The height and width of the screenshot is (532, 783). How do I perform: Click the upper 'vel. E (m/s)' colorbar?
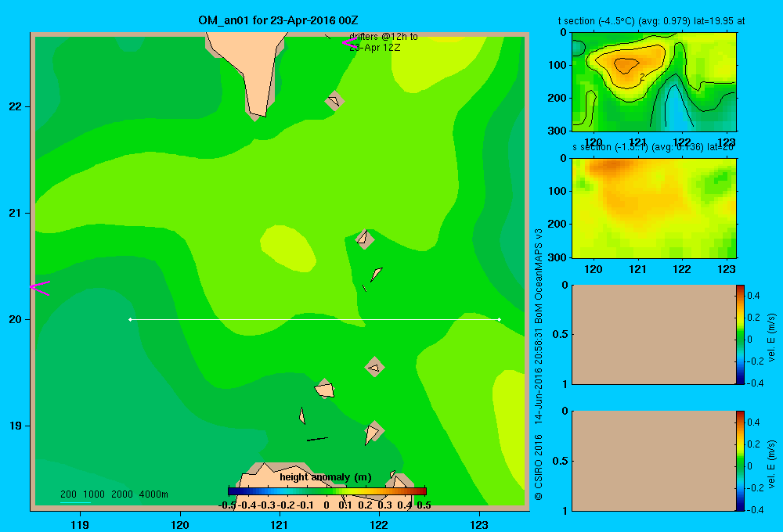(740, 334)
